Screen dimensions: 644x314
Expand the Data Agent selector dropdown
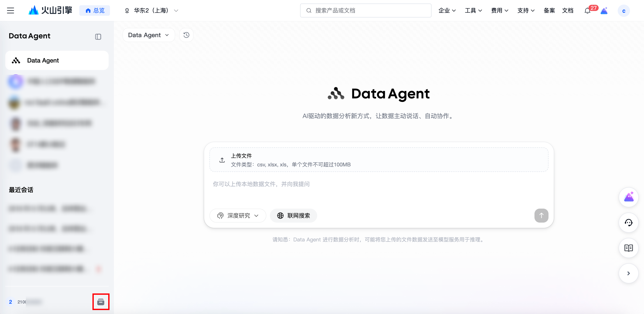point(149,35)
